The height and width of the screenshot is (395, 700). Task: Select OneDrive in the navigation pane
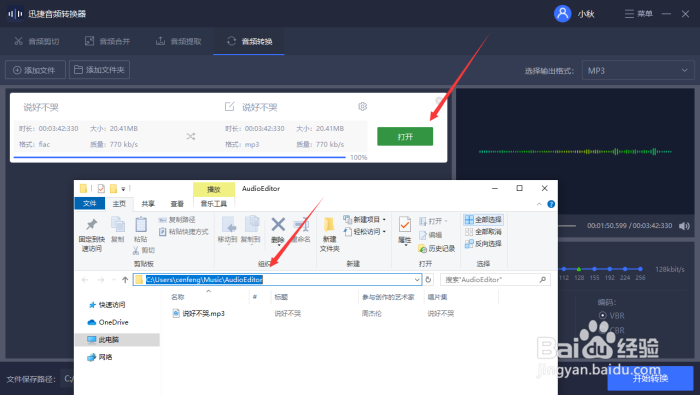click(108, 322)
